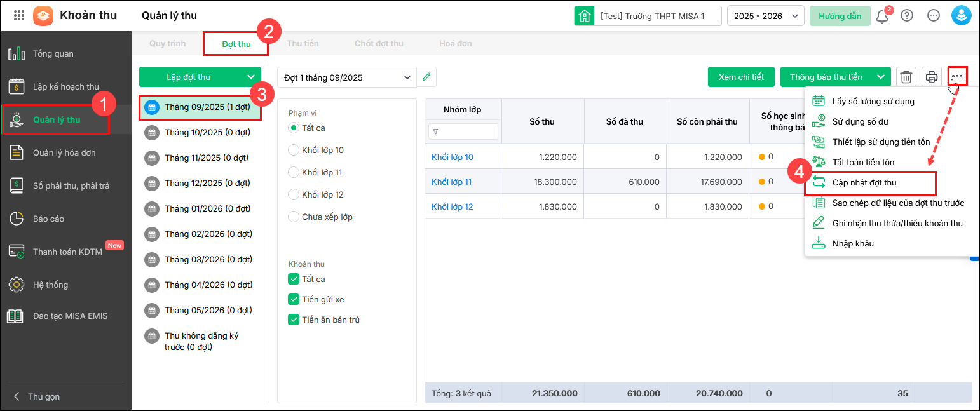Select the Khối lớp 10 radio button
Screen dimensions: 980x411
coord(294,150)
